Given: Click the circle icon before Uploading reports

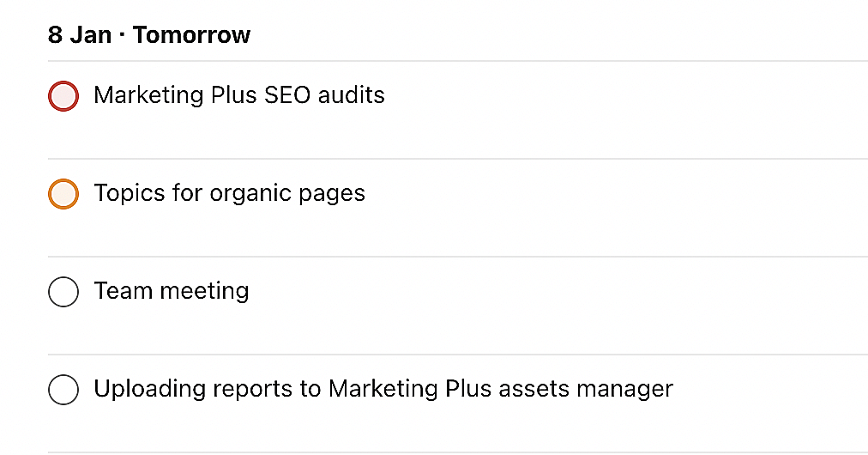Looking at the screenshot, I should [x=63, y=390].
